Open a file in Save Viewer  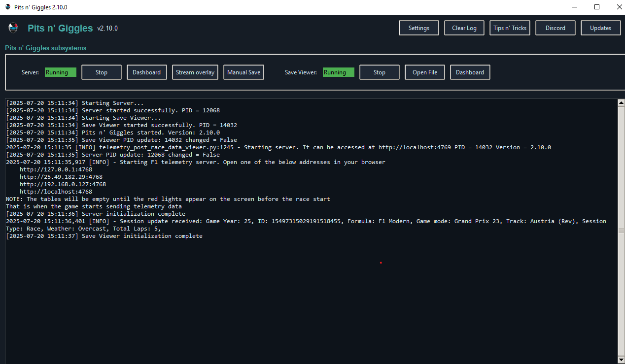click(424, 72)
